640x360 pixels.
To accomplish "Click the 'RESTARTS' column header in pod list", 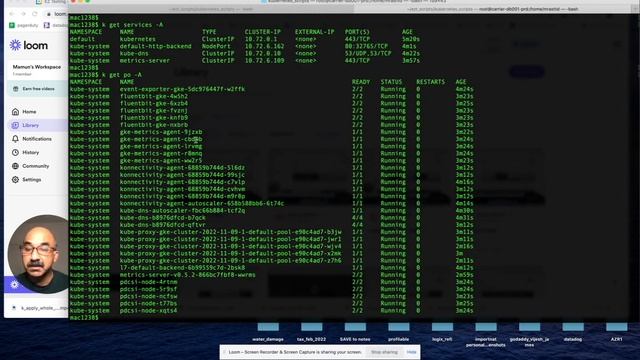I will coord(431,82).
